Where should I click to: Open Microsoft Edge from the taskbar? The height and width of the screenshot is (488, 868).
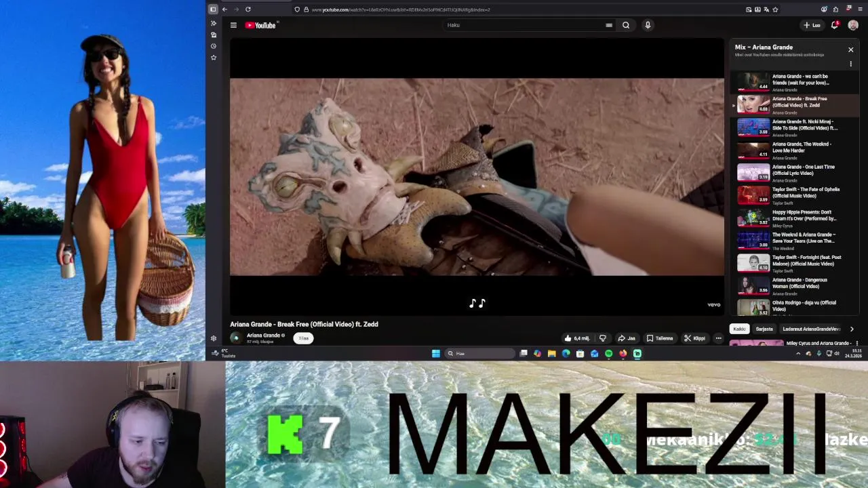pos(566,353)
